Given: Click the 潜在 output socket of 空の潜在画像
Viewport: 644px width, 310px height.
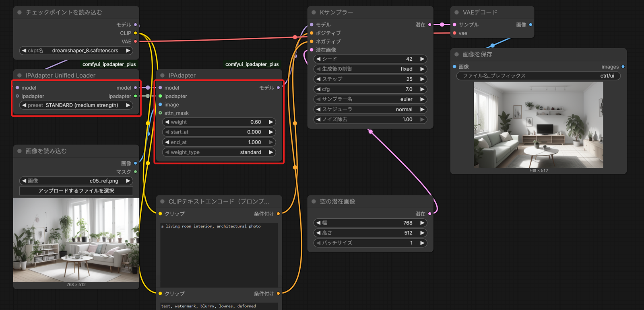Looking at the screenshot, I should tap(429, 214).
